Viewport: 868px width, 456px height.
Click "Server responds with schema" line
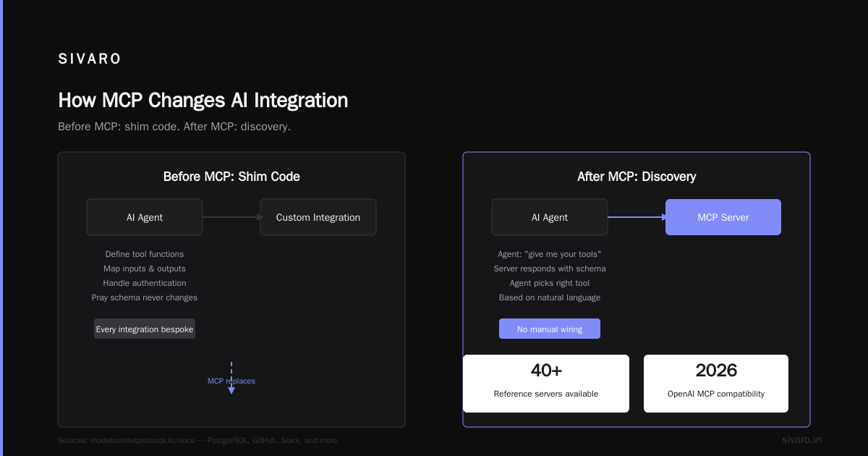550,269
